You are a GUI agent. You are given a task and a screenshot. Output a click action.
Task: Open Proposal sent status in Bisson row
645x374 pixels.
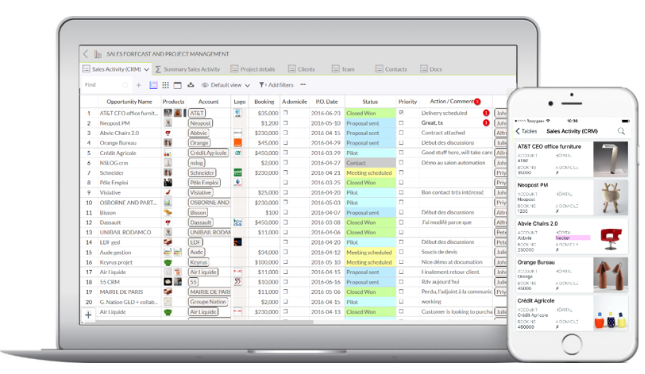click(370, 213)
